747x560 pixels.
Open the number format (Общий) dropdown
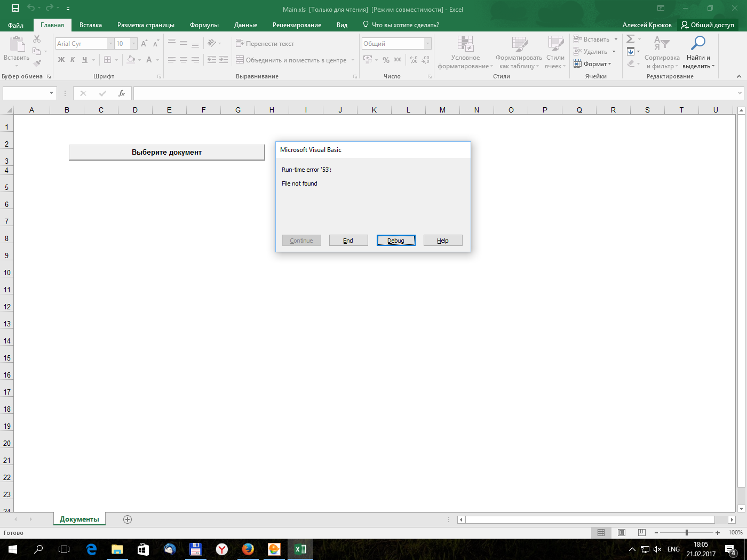point(427,43)
